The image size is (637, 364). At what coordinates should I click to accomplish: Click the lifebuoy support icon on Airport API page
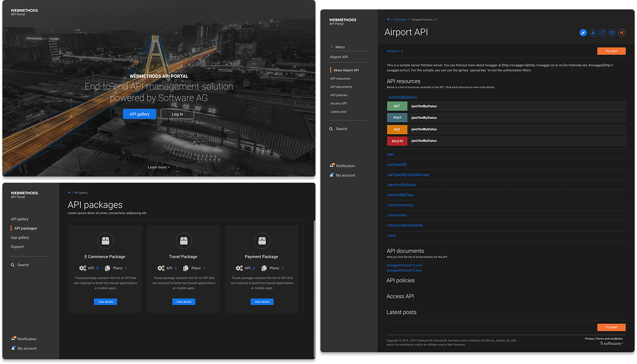(612, 33)
